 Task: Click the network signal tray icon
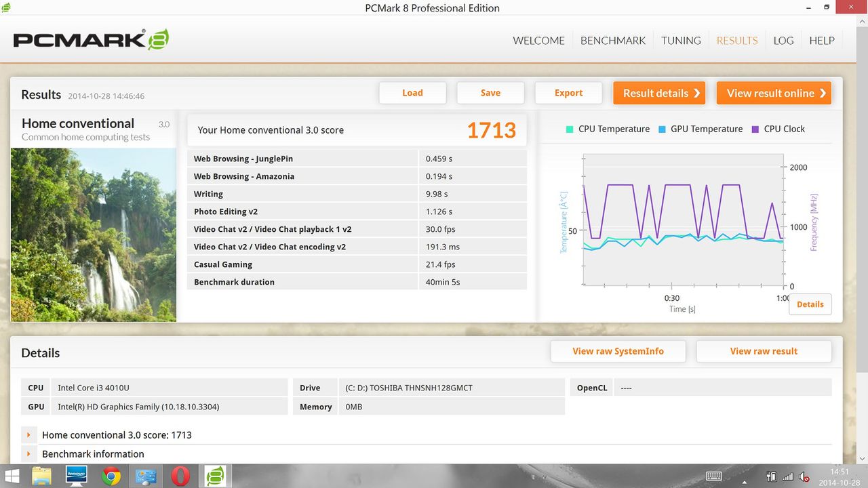[788, 476]
